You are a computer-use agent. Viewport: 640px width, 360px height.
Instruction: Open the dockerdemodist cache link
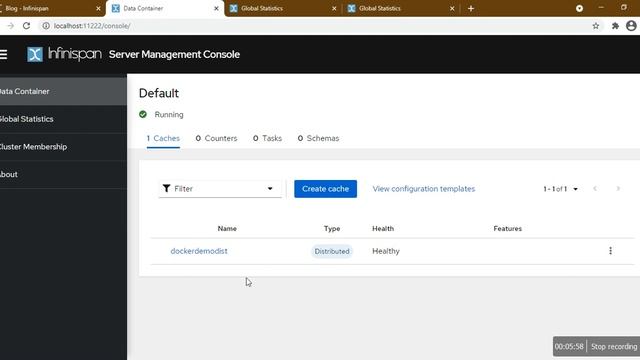199,251
